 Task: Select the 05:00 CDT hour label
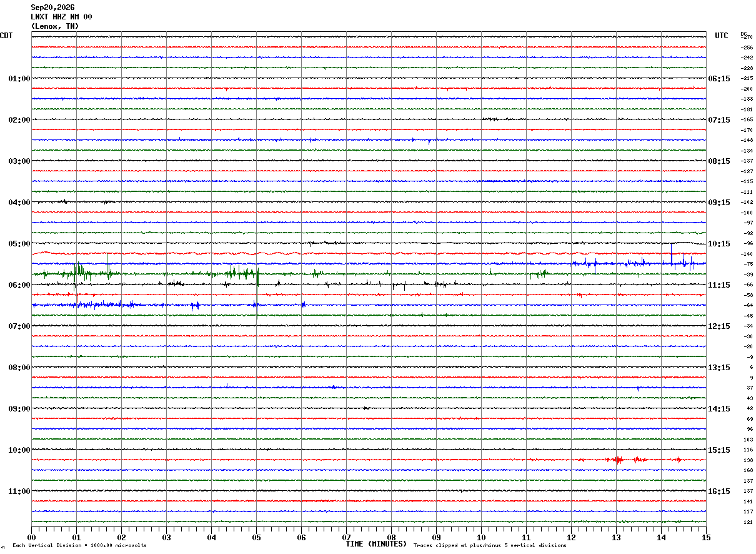[19, 244]
